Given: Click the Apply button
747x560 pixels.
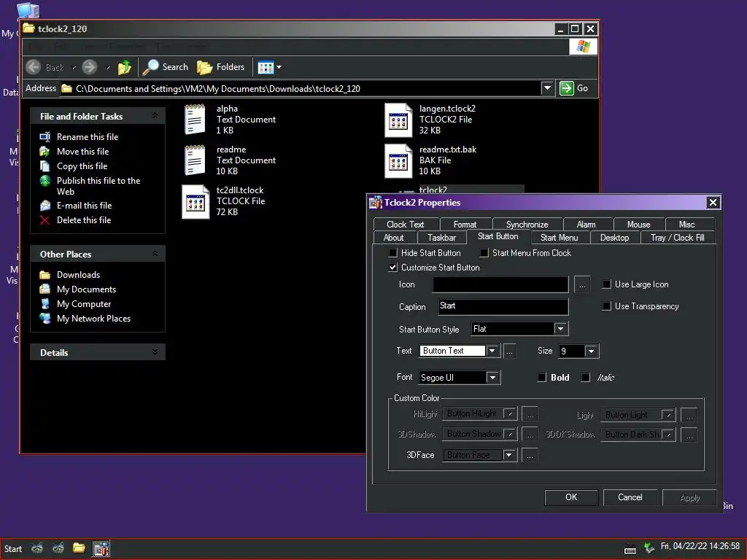Looking at the screenshot, I should 689,497.
